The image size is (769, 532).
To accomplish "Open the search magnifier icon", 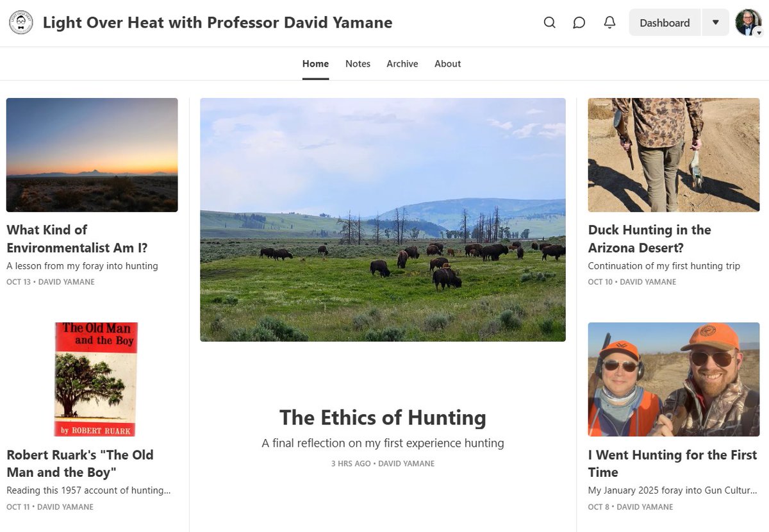I will tap(549, 22).
